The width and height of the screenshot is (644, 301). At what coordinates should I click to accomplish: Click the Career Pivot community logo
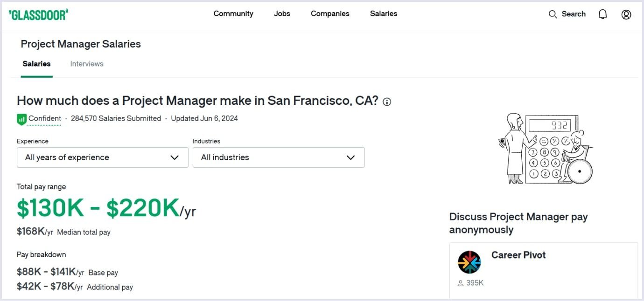pyautogui.click(x=469, y=262)
